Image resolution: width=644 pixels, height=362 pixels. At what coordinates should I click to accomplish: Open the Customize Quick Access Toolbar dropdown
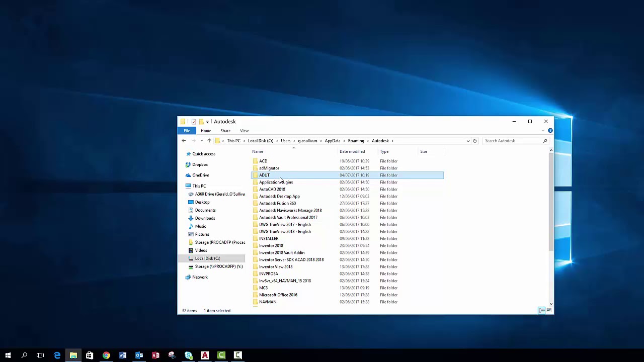pos(207,122)
